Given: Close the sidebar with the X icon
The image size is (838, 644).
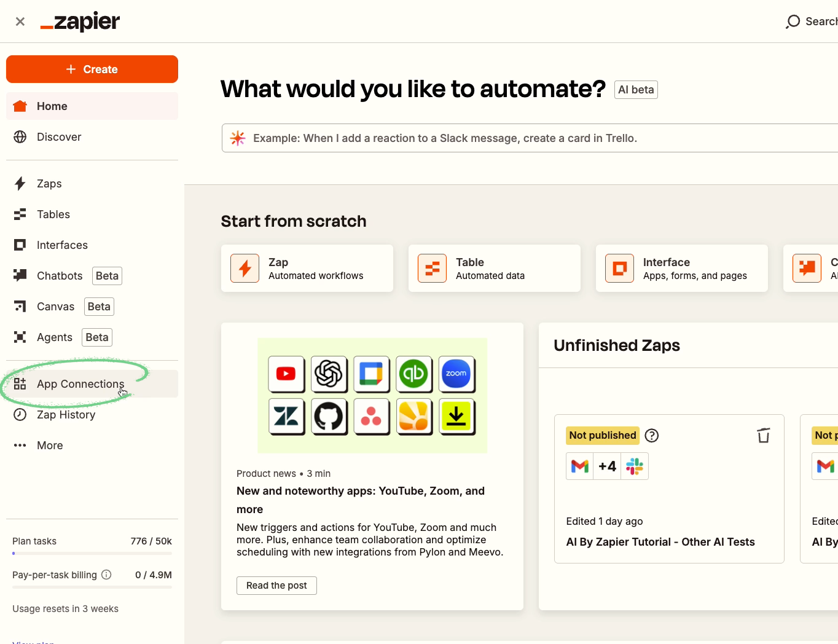Looking at the screenshot, I should point(20,22).
